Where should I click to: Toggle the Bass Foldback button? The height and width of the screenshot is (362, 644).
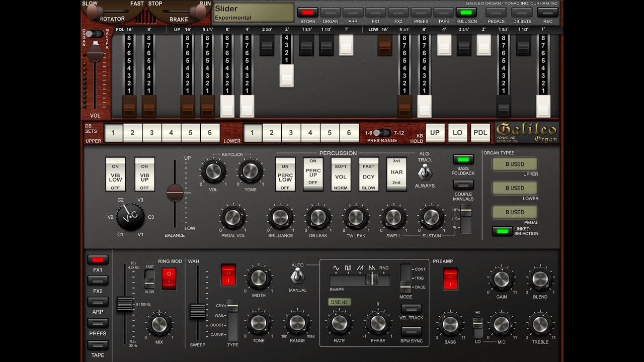pyautogui.click(x=463, y=160)
